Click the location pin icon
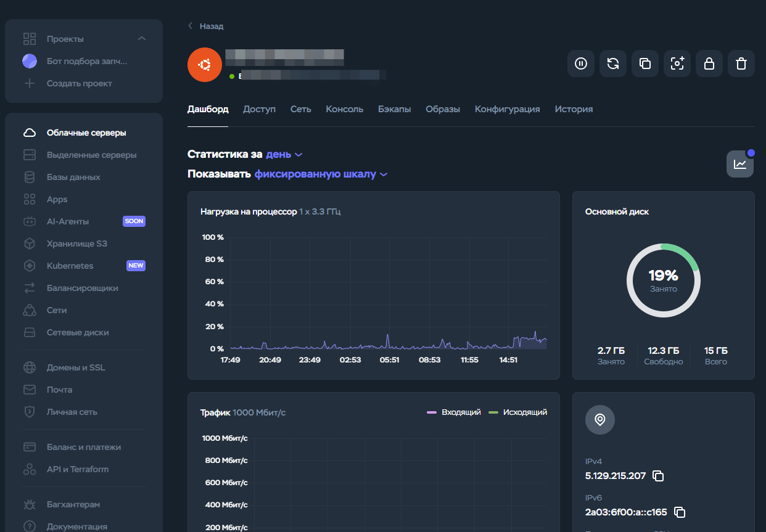This screenshot has width=766, height=532. point(599,420)
